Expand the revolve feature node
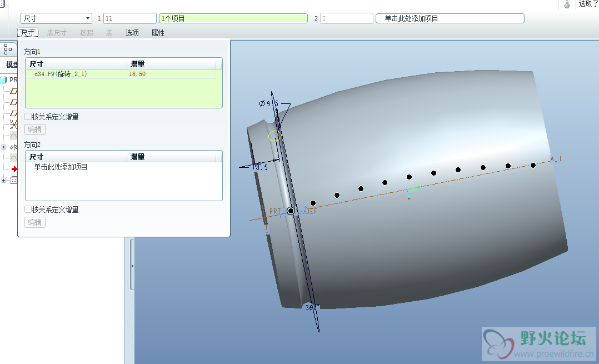 3,147
